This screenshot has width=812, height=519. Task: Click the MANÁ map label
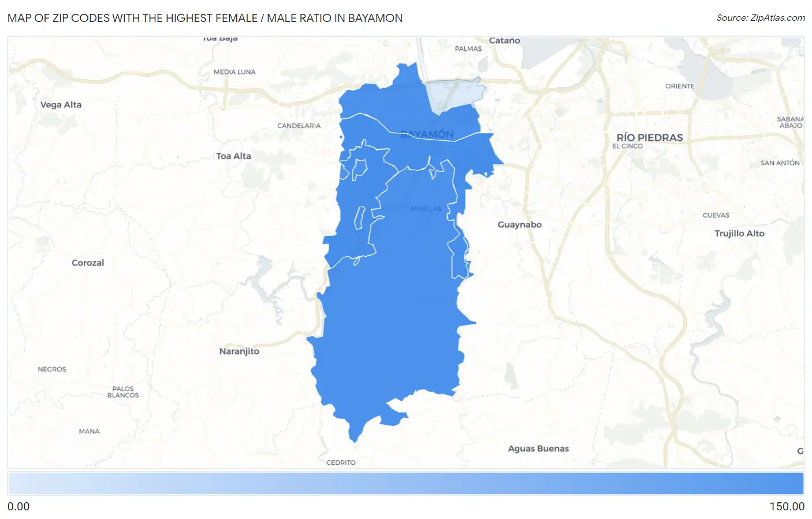[90, 431]
